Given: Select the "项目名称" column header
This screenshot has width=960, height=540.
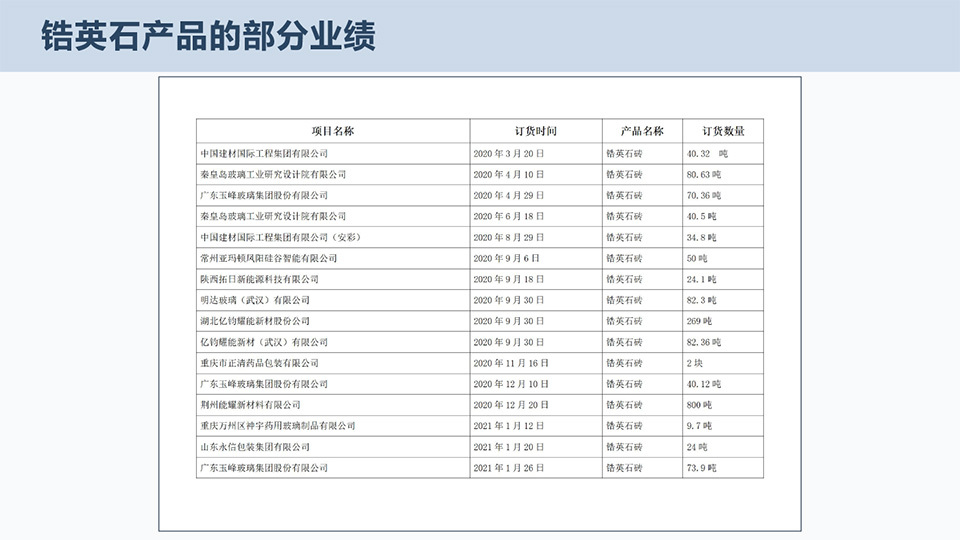Looking at the screenshot, I should 332,131.
